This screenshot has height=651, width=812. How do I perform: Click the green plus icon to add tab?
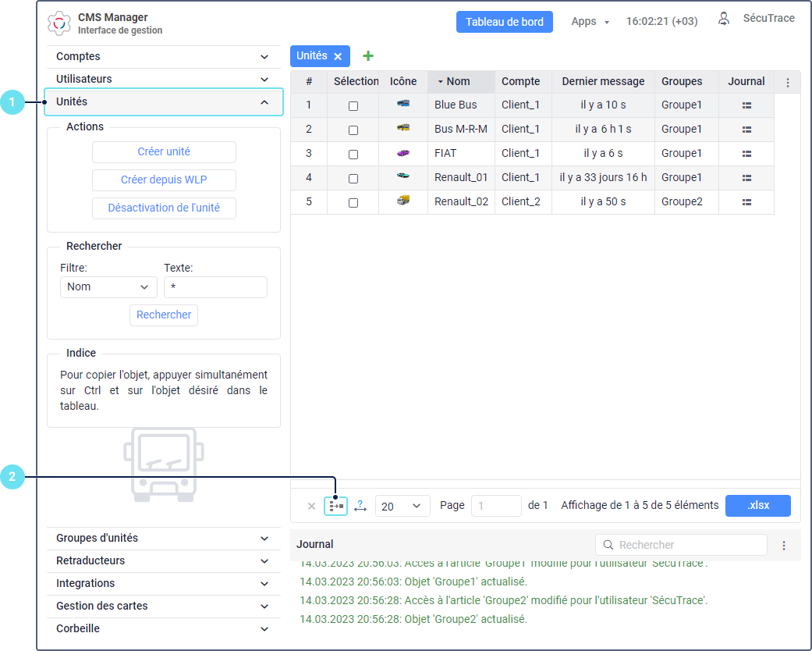(368, 56)
